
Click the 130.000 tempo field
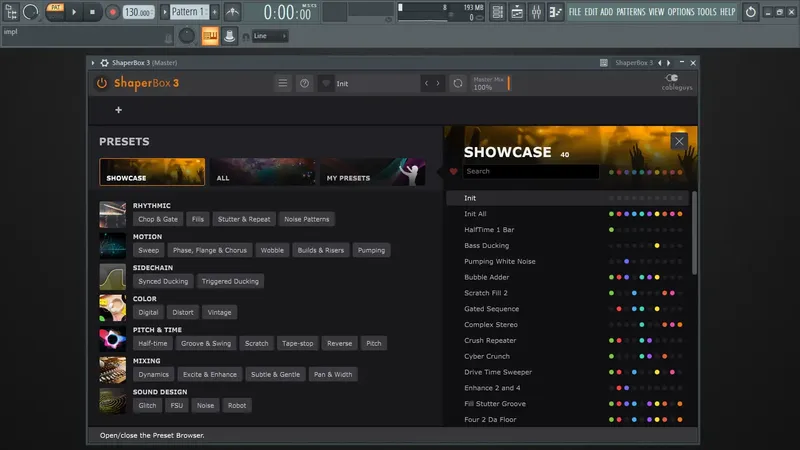tap(138, 12)
